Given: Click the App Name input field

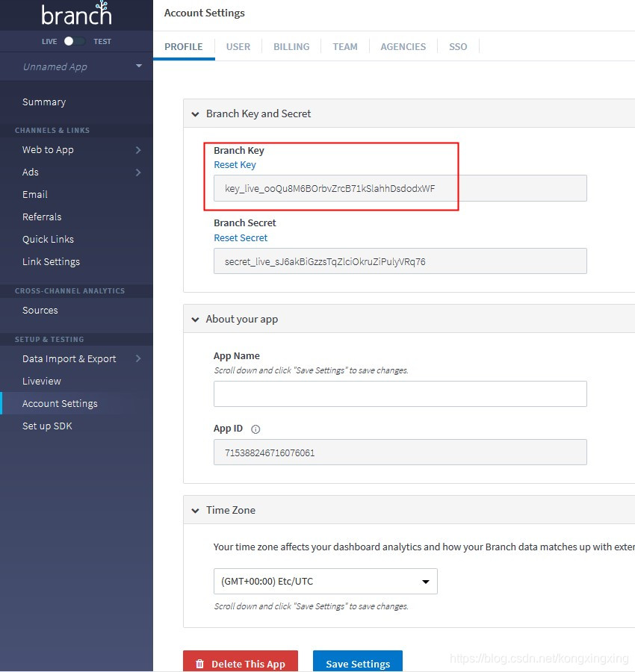Looking at the screenshot, I should point(400,393).
